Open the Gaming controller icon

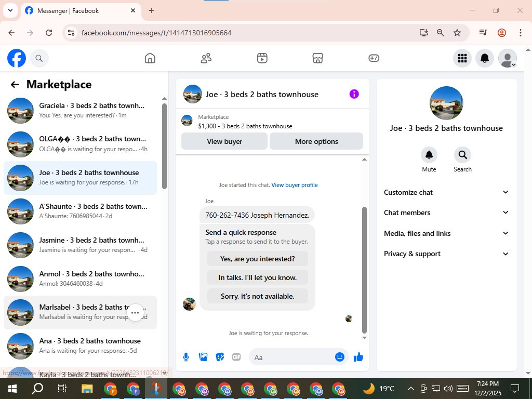tap(374, 58)
